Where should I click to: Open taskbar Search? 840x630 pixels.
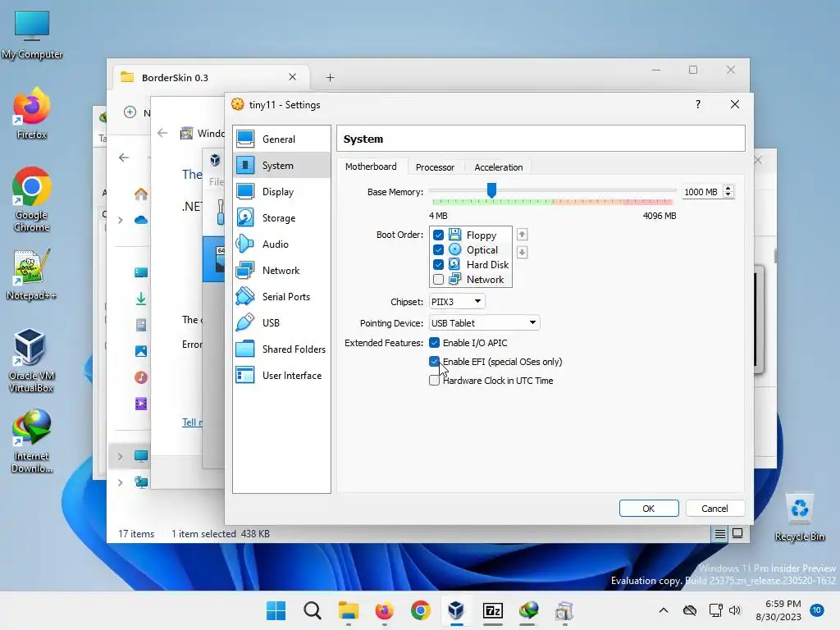(x=313, y=610)
